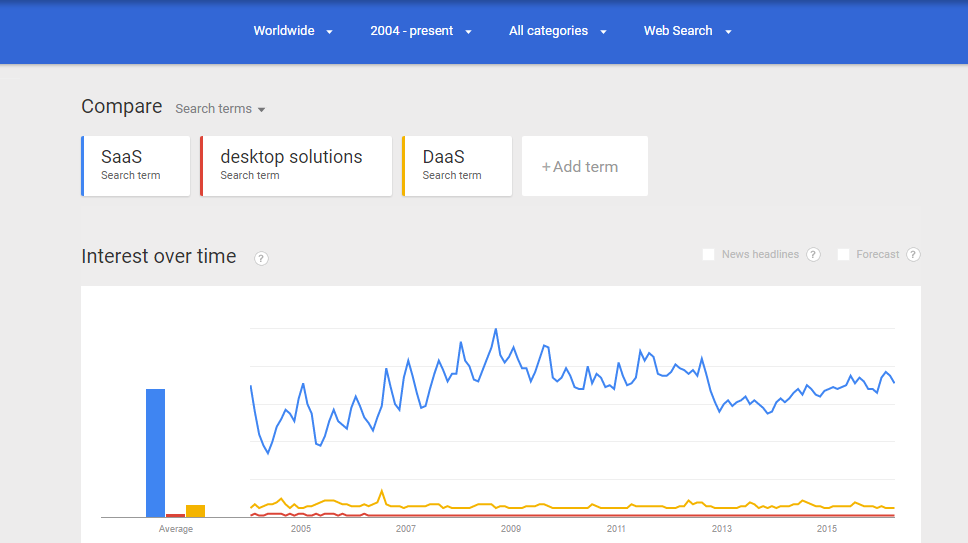Expand the All categories dropdown
Viewport: 968px width, 543px height.
point(557,31)
